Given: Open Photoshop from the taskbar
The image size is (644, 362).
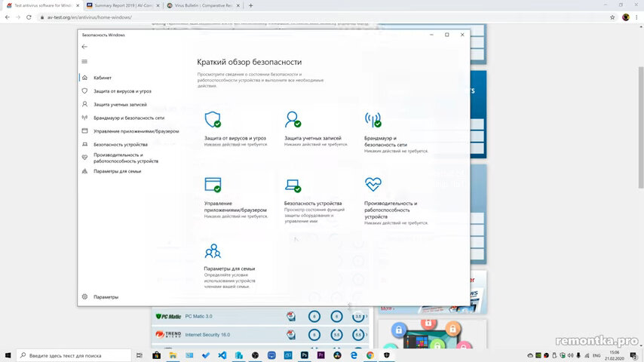Looking at the screenshot, I should coord(305,355).
